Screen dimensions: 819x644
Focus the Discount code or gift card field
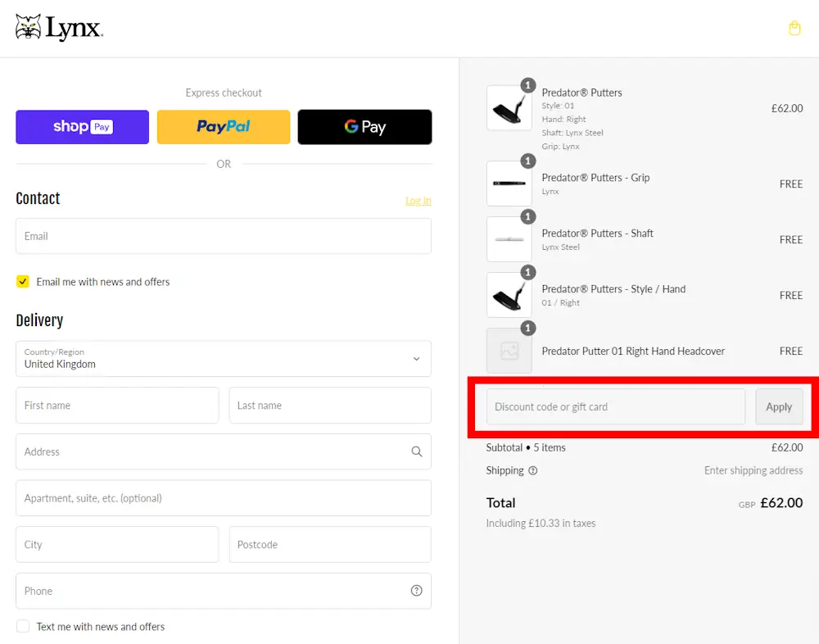[x=616, y=406]
